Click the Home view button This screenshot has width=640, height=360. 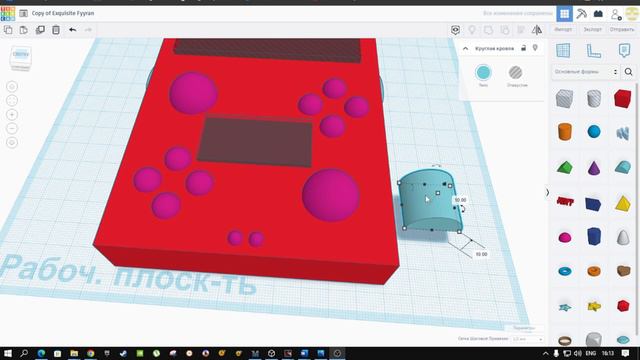pos(12,87)
